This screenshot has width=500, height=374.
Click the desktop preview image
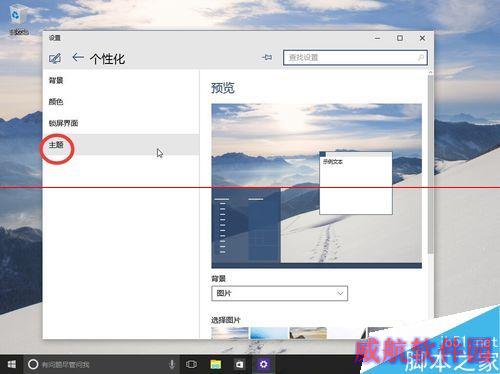(x=316, y=186)
